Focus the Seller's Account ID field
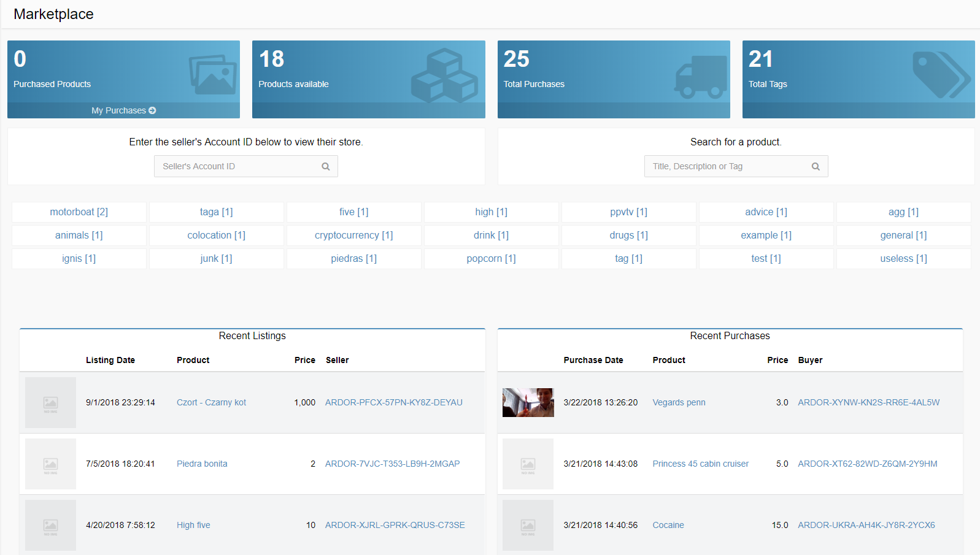980x555 pixels. click(x=238, y=166)
